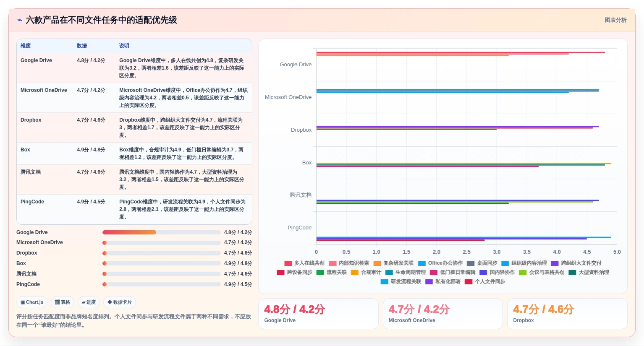Select the Dropbox table row name
This screenshot has height=346, width=644.
coord(31,120)
